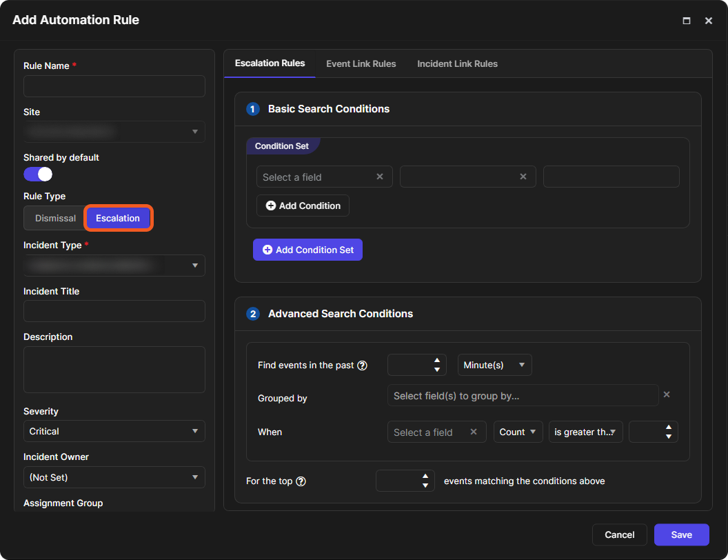
Task: Cancel the automation rule dialog
Action: [619, 534]
